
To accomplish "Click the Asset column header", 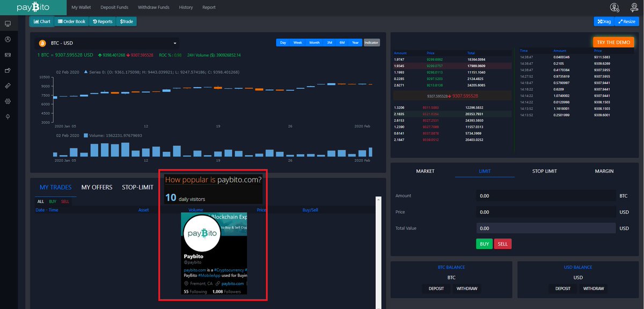I will tap(143, 210).
